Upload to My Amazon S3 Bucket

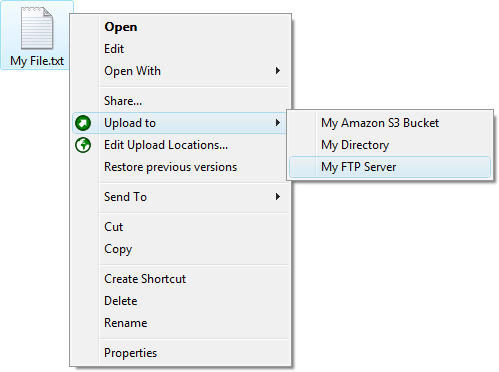380,123
